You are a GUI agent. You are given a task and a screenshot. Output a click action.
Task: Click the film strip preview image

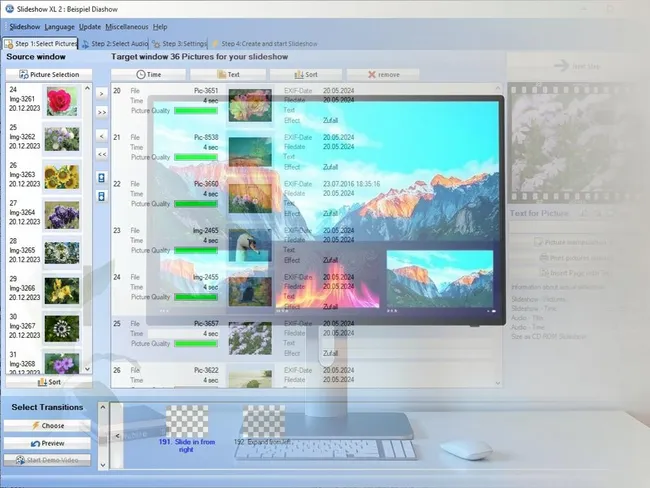[571, 143]
